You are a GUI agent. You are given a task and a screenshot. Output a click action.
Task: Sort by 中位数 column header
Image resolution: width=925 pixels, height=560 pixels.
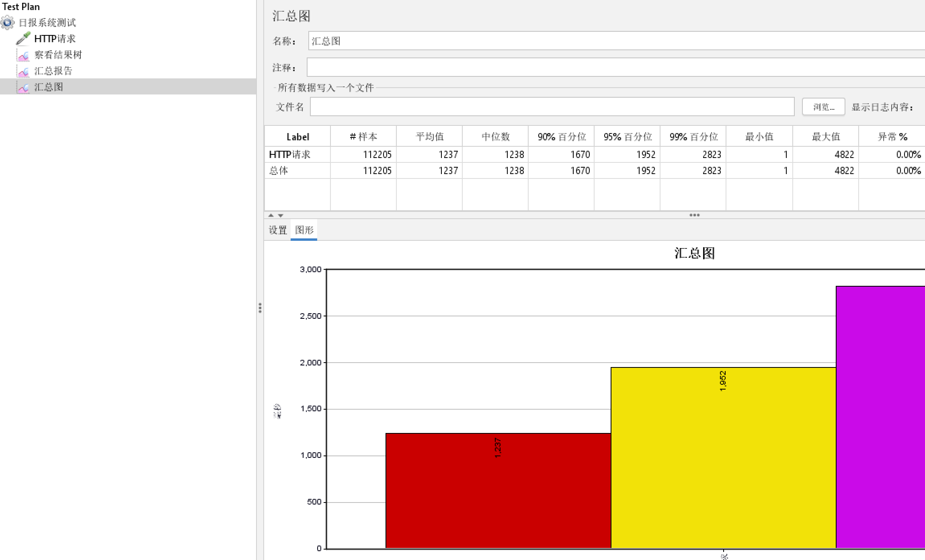tap(495, 137)
